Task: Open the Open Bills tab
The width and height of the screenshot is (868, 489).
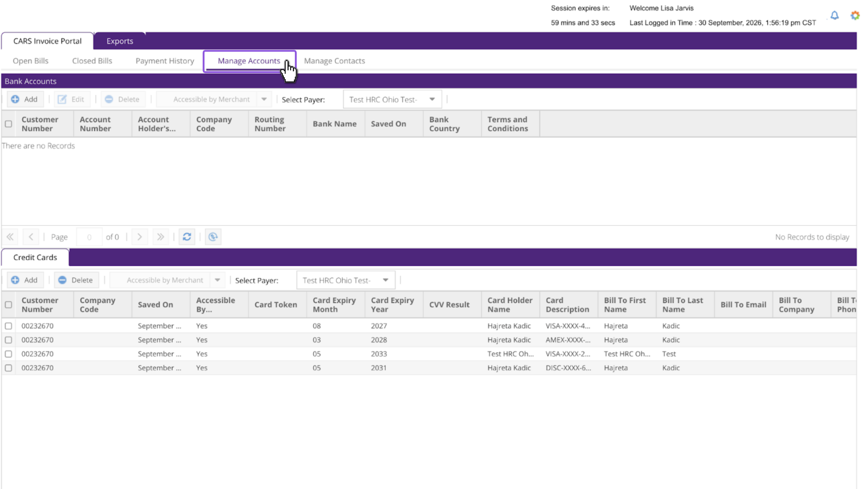Action: click(x=31, y=61)
